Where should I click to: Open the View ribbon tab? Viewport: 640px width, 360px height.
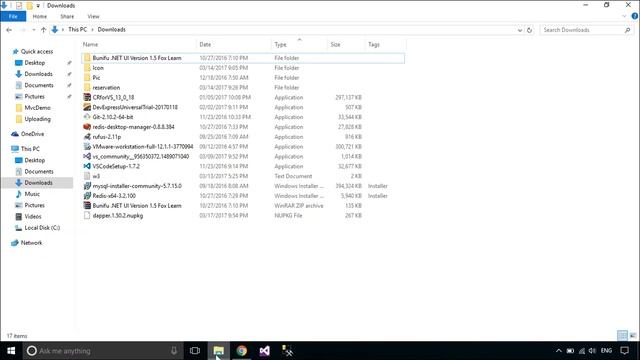point(93,16)
